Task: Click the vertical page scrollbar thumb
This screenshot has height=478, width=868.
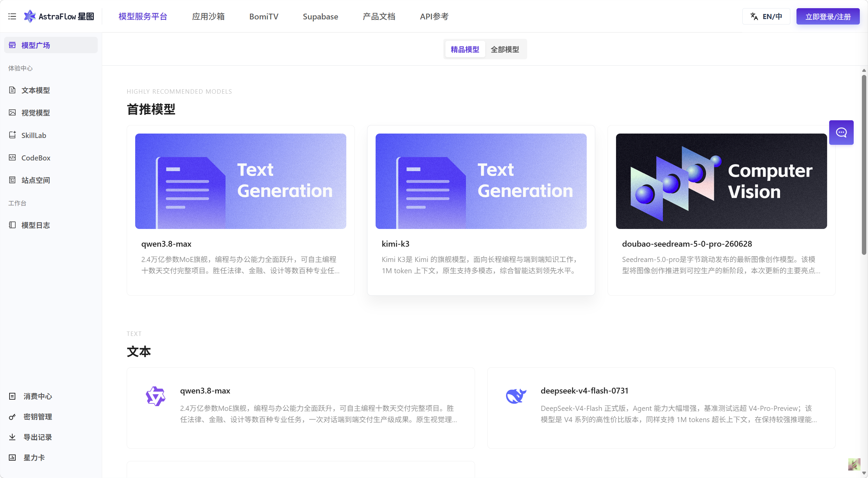Action: click(864, 165)
